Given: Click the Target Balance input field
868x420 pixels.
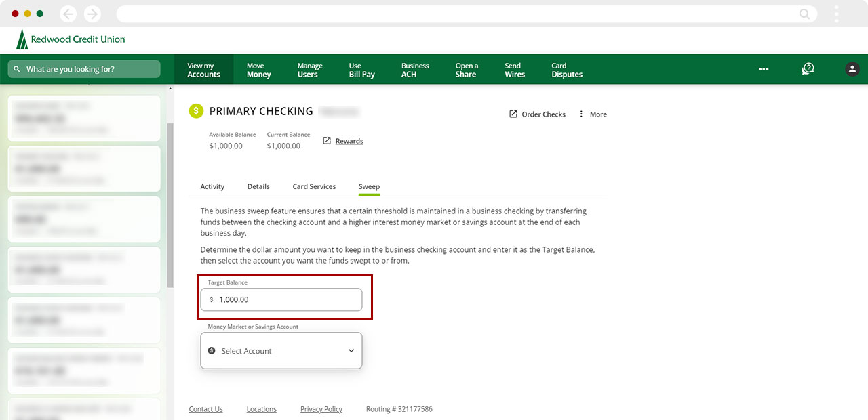Looking at the screenshot, I should click(x=281, y=299).
